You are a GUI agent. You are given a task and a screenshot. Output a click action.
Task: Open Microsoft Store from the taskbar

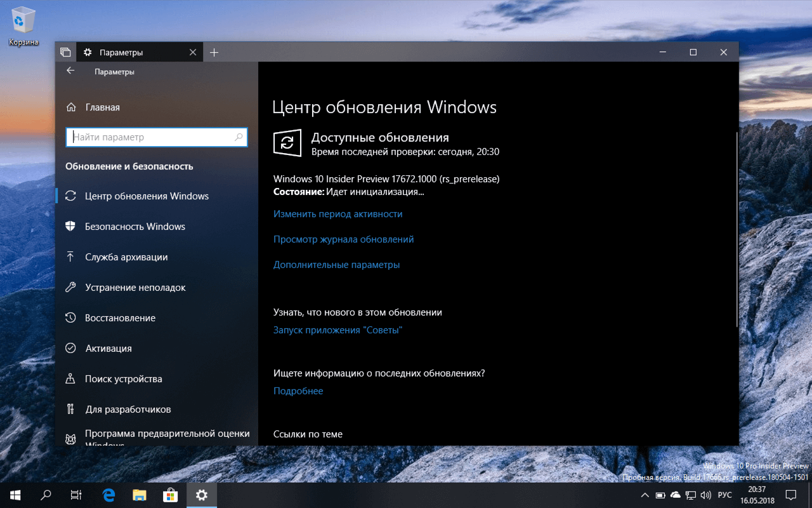click(x=171, y=495)
